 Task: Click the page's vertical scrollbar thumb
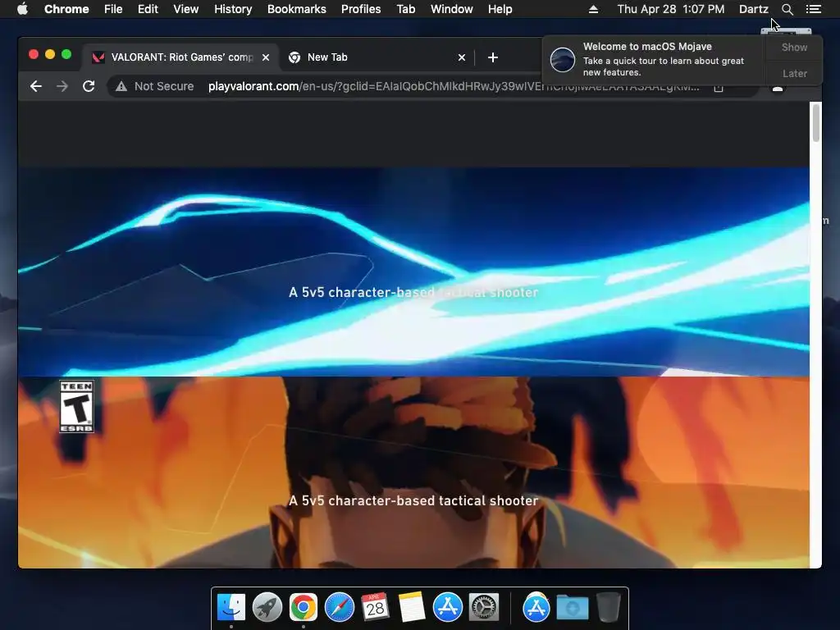816,123
